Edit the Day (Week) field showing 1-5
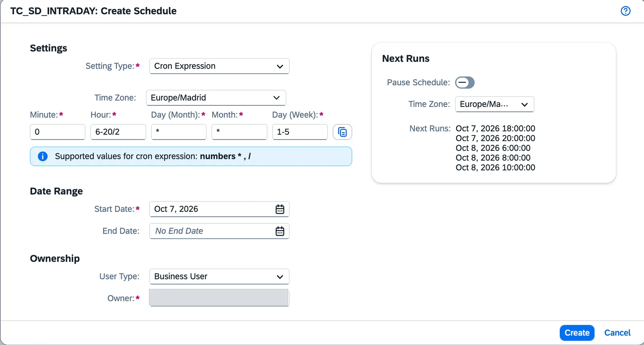The width and height of the screenshot is (644, 345). (300, 132)
